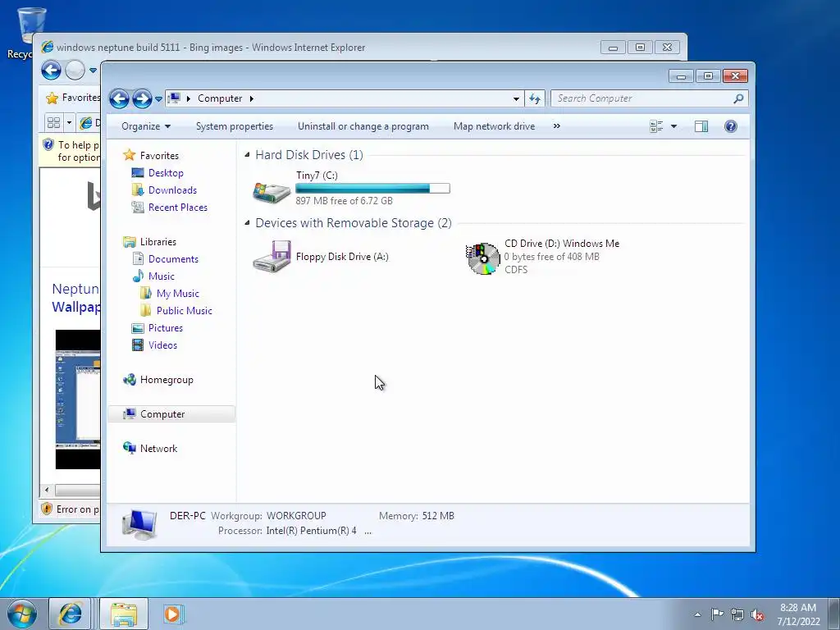Open Desktop in navigation pane
The width and height of the screenshot is (840, 630).
click(x=166, y=173)
